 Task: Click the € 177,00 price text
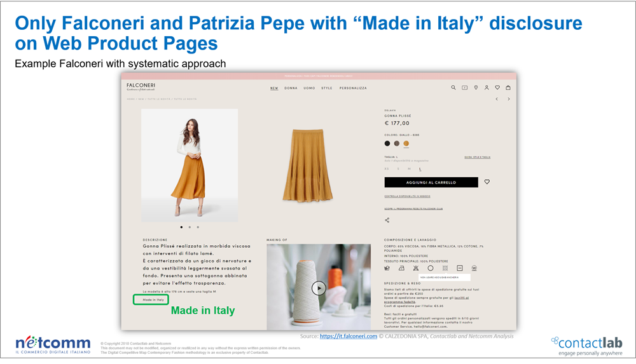tap(397, 123)
